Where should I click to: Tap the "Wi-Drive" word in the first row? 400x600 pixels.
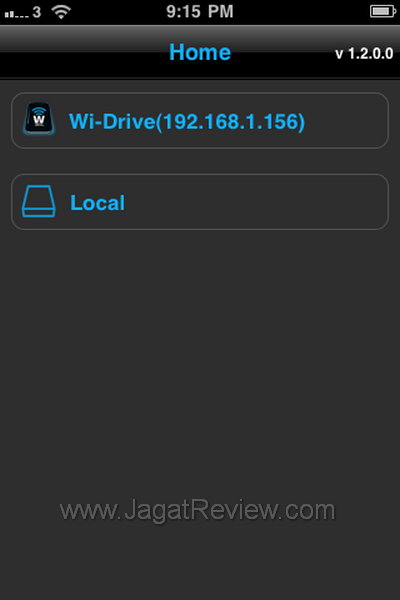[x=112, y=122]
